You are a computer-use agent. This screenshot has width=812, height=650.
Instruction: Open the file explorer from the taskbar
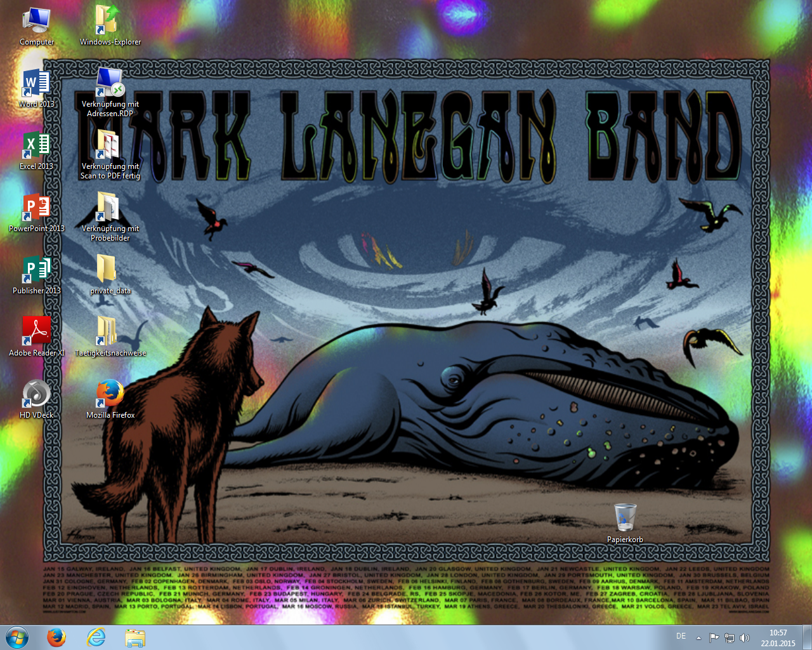(135, 637)
